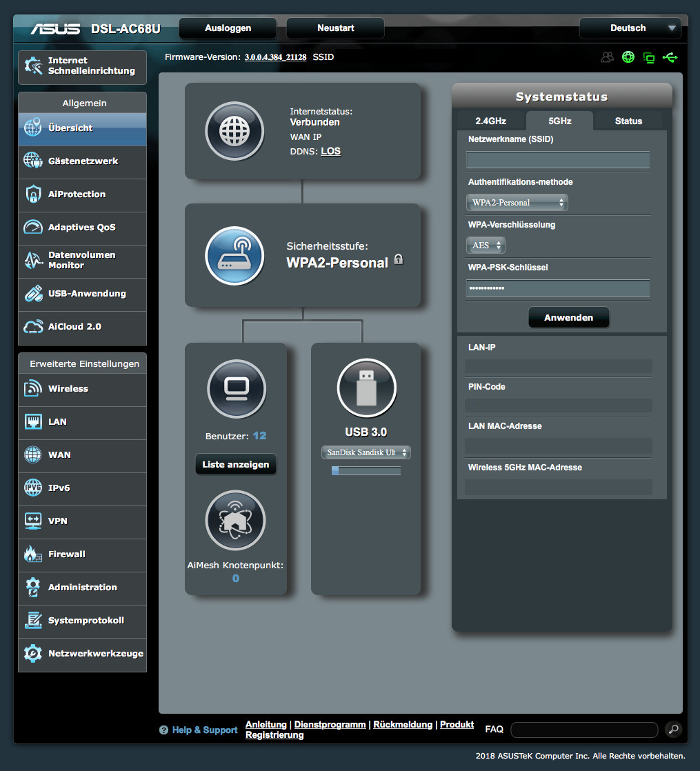Click the Netzwerkname (SSID) input field
The width and height of the screenshot is (700, 771).
click(558, 161)
